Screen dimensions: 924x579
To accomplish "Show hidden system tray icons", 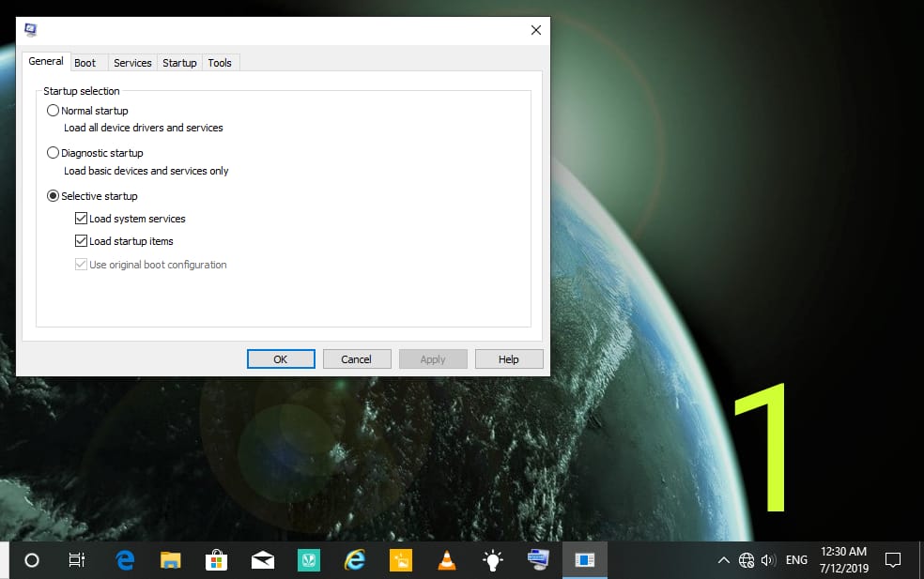I will (x=724, y=560).
